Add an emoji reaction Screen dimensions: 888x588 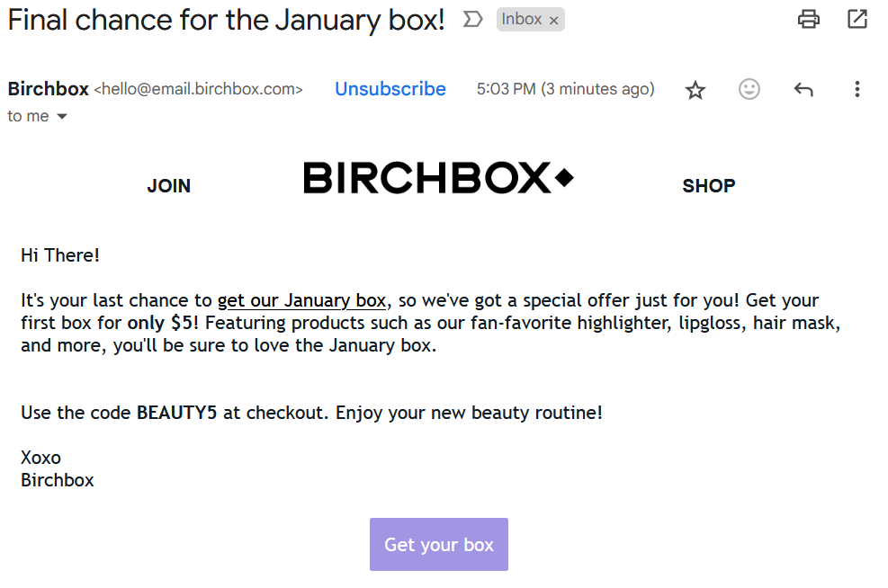click(749, 89)
